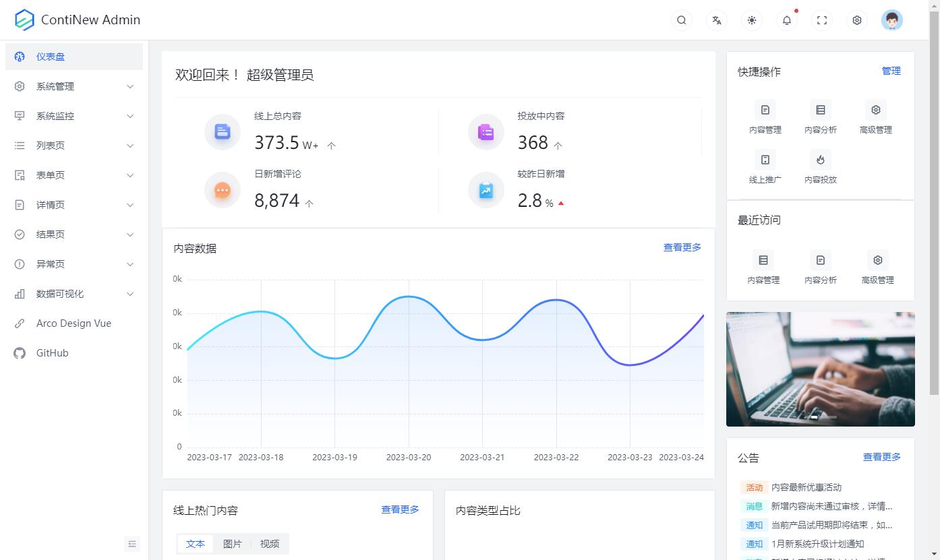940x560 pixels.
Task: Click 管理 link in 快捷操作
Action: [x=891, y=71]
